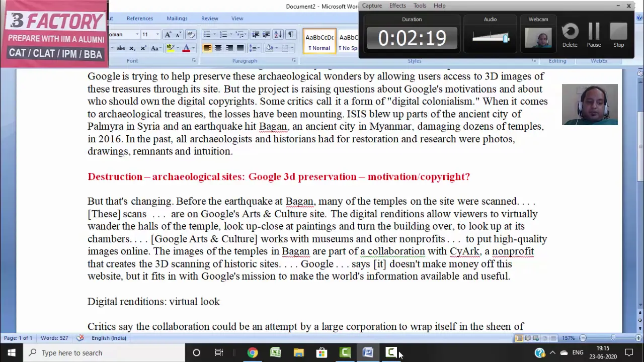
Task: Switch to the References tab
Action: [140, 19]
